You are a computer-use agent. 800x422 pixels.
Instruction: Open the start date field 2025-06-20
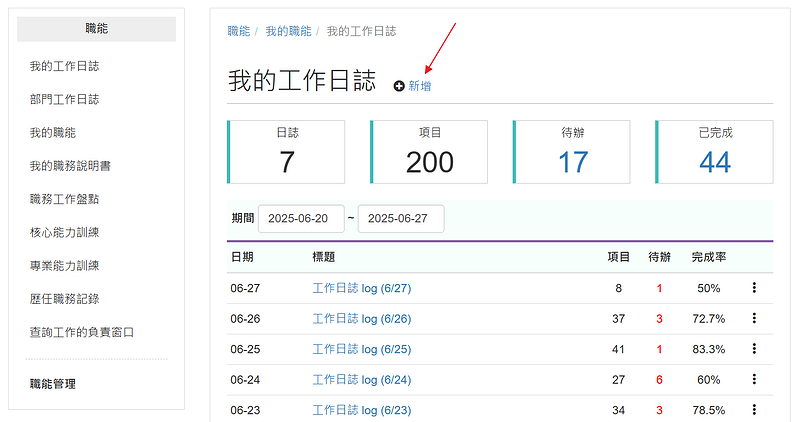tap(300, 218)
